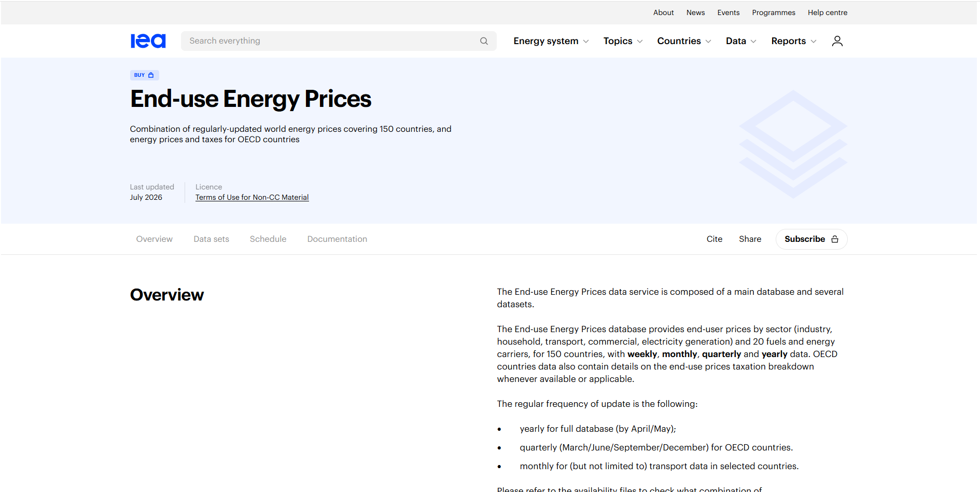Viewport: 980px width, 492px height.
Task: Open the Documentation tab
Action: [x=337, y=239]
